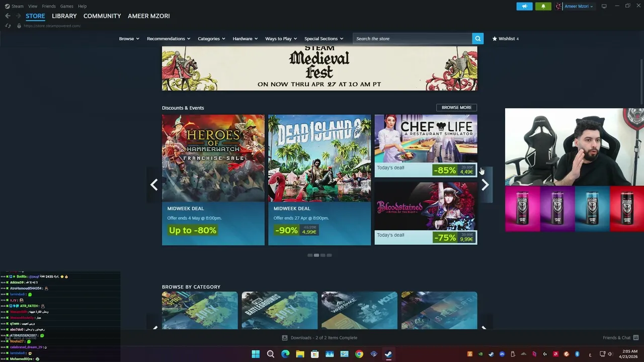Reload the store page

(x=8, y=26)
